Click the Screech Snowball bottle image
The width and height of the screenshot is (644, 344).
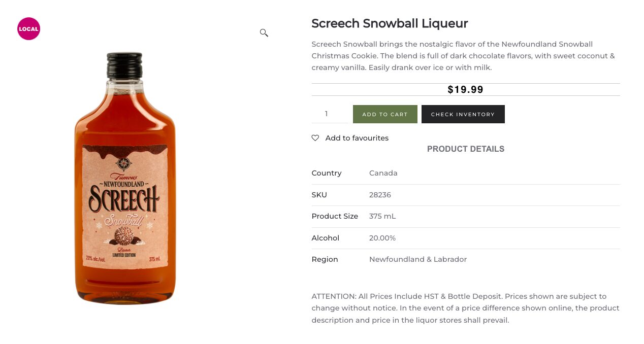click(x=125, y=178)
